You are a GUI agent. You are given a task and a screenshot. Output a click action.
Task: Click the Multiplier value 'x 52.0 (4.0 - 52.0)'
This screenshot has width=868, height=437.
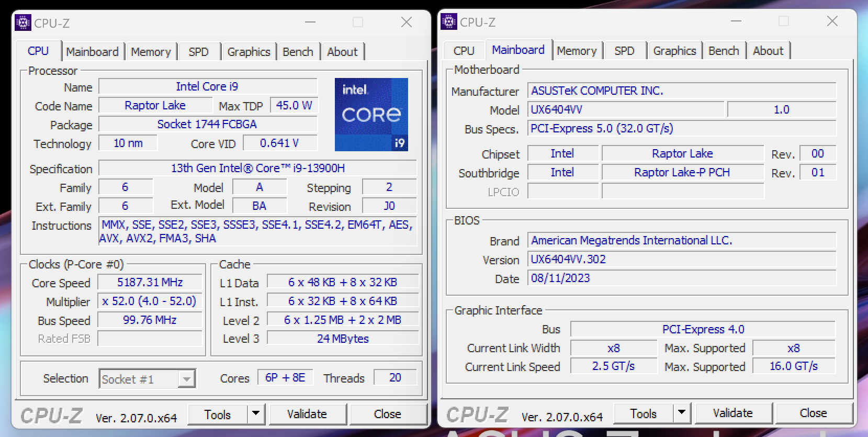150,301
